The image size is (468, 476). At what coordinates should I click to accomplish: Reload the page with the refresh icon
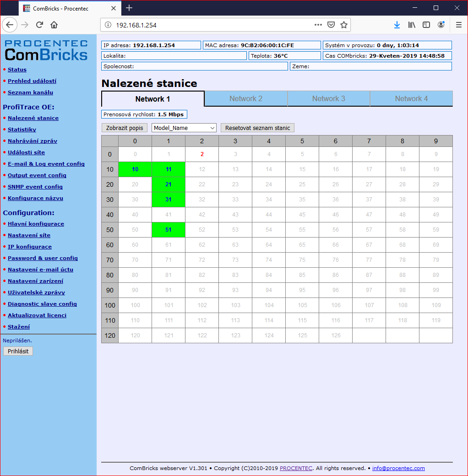(x=39, y=25)
